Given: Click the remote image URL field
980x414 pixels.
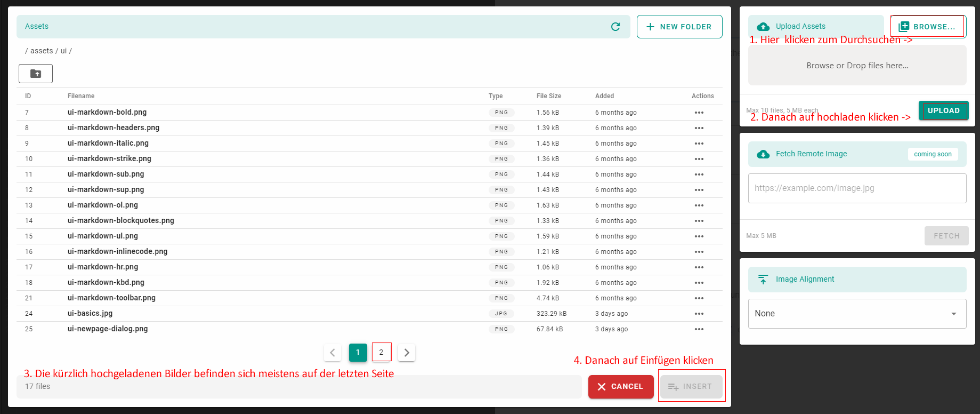Looking at the screenshot, I should point(857,188).
